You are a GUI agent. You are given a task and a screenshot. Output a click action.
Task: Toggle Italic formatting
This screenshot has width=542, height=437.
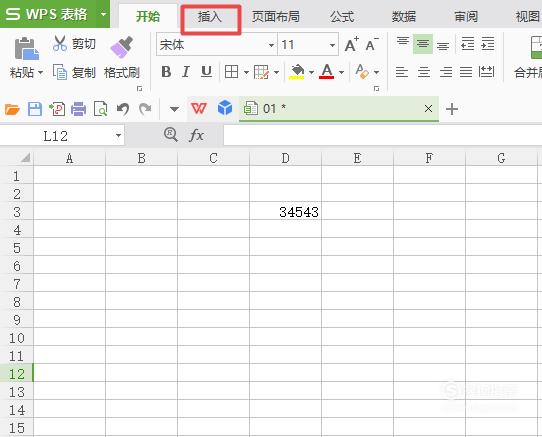(x=186, y=72)
